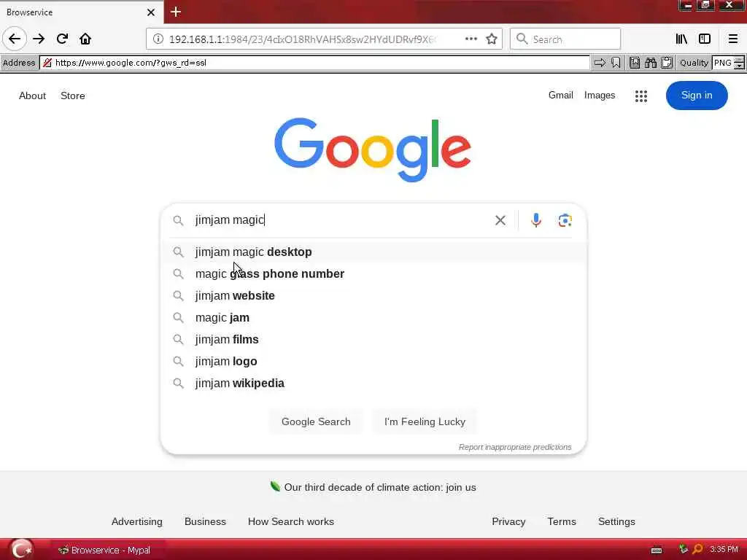Open Google apps grid icon
Screen dimensions: 747x560
coord(640,96)
